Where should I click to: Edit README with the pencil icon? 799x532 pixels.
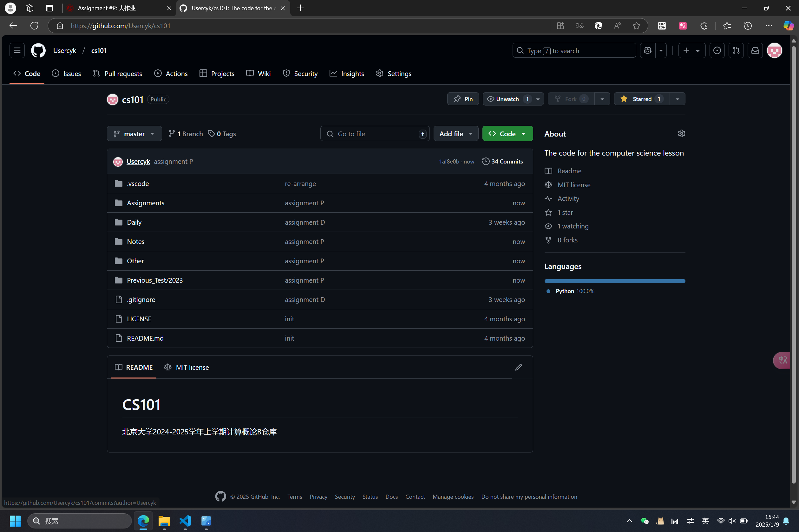click(x=518, y=367)
